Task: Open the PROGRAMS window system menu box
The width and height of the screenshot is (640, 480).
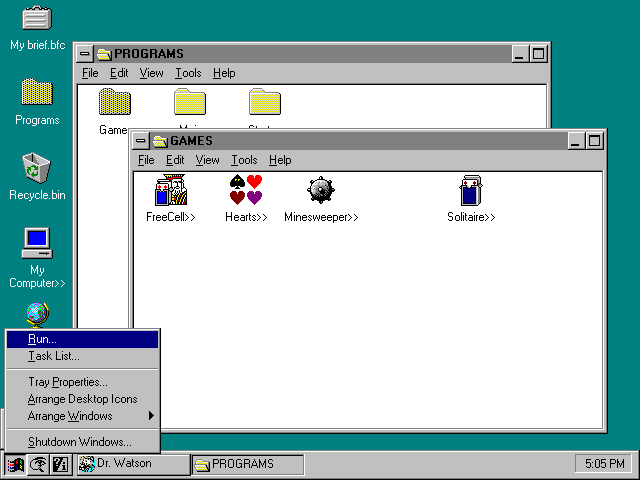Action: (84, 53)
